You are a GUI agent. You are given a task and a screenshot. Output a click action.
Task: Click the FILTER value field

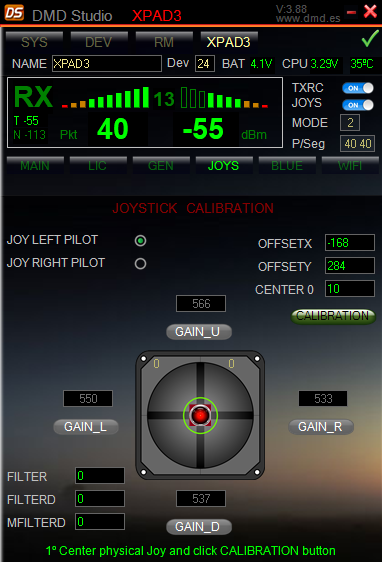point(100,476)
